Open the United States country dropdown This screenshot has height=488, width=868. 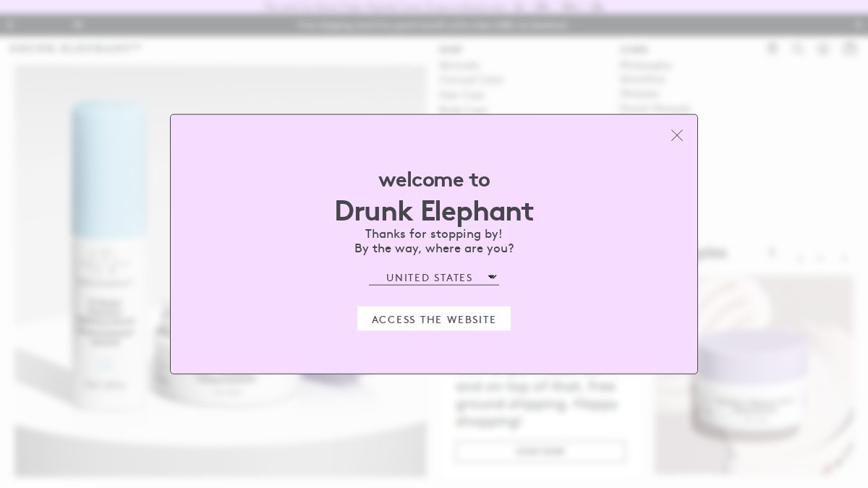[x=434, y=278]
